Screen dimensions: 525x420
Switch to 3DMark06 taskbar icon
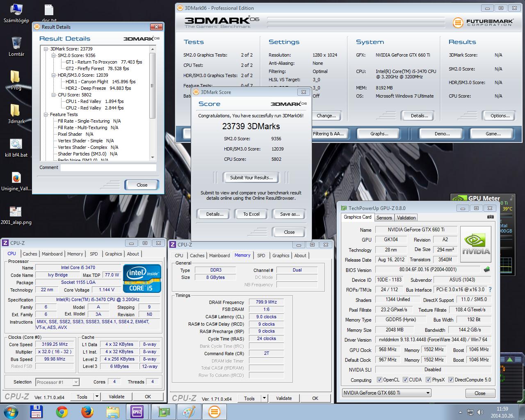click(x=215, y=412)
